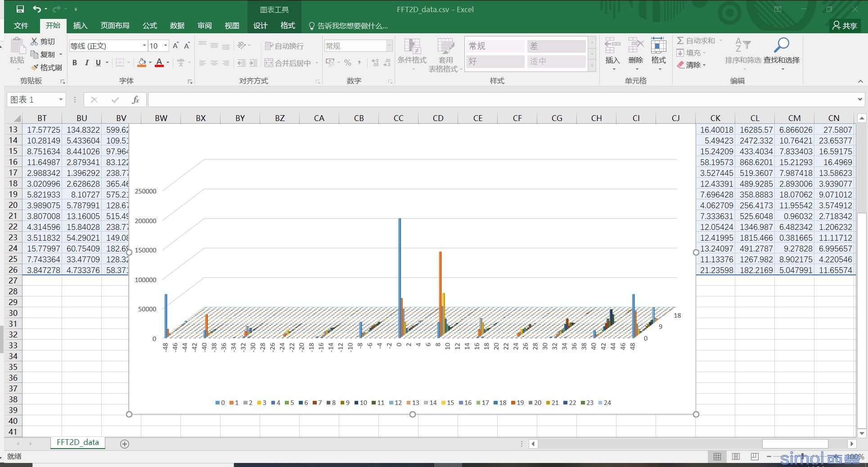The height and width of the screenshot is (467, 868).
Task: Toggle Underline formatting
Action: [x=98, y=63]
